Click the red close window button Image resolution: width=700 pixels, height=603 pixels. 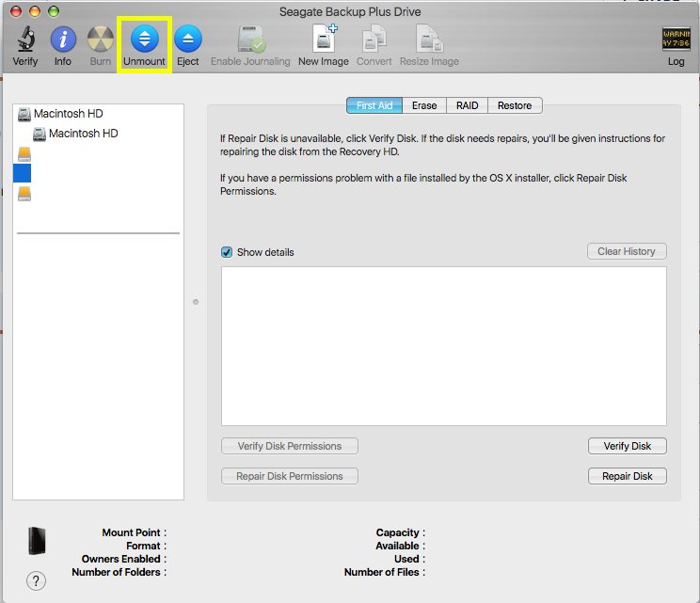pyautogui.click(x=16, y=11)
